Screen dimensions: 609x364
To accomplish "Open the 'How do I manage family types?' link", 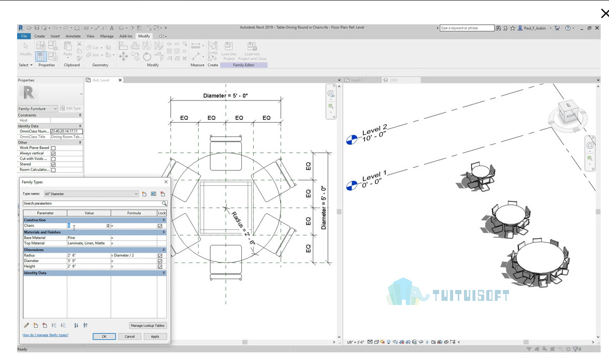I will pyautogui.click(x=46, y=335).
